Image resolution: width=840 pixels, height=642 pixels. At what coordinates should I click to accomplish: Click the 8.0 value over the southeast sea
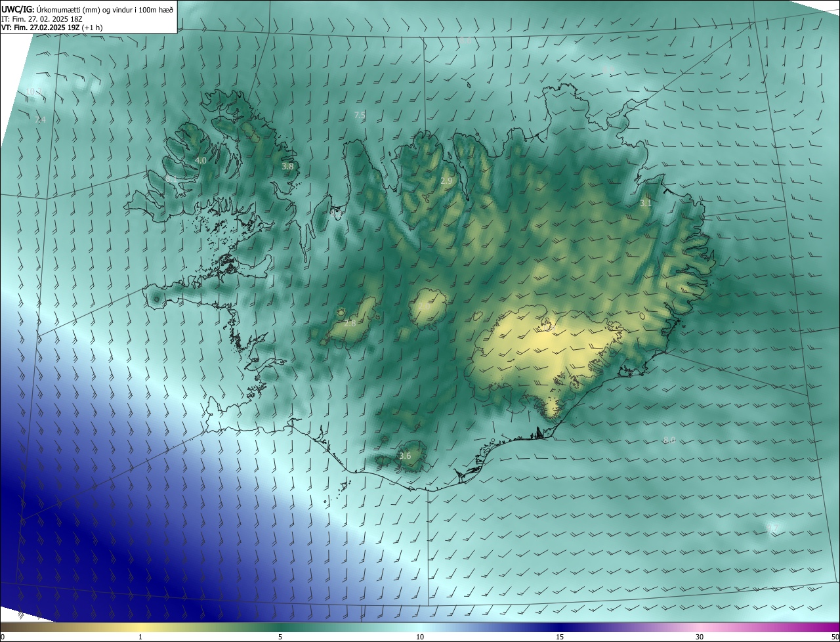(669, 440)
